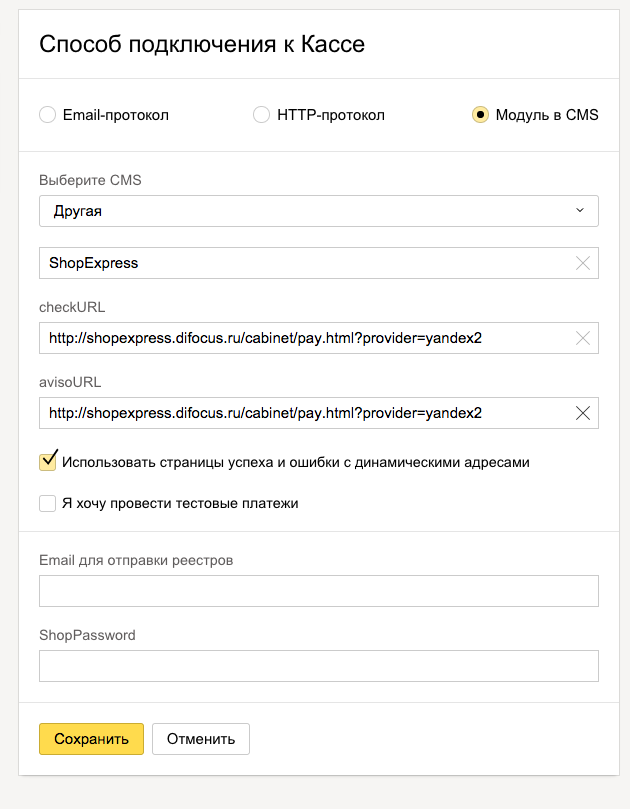Select the Email-протокол radio button
Screen dimensions: 630x809
pyautogui.click(x=47, y=115)
